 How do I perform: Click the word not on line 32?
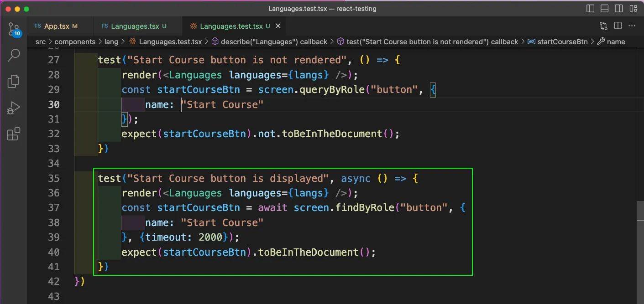(x=267, y=134)
